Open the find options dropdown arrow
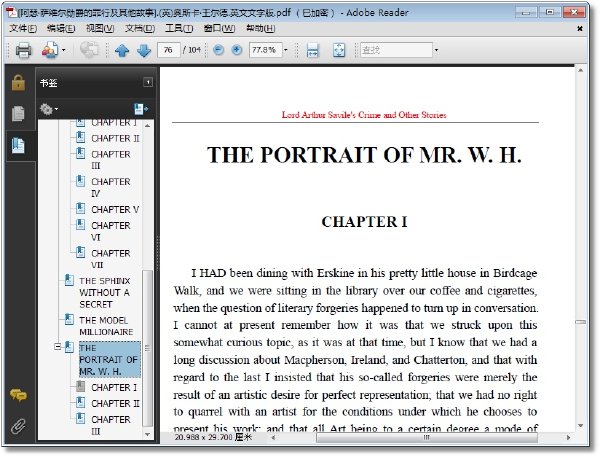 pyautogui.click(x=436, y=50)
